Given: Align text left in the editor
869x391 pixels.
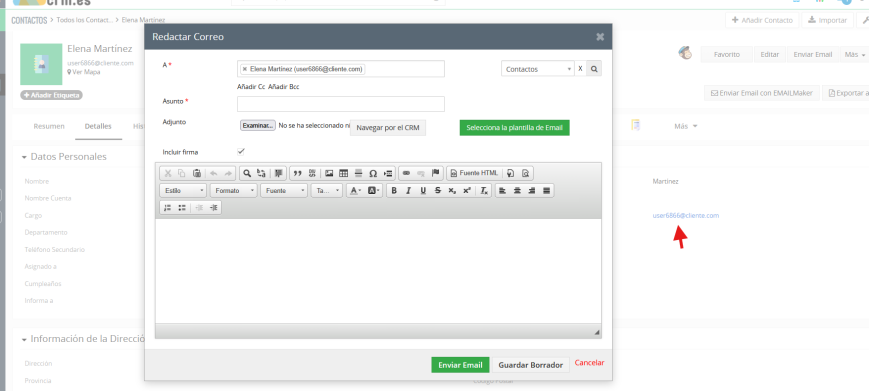Looking at the screenshot, I should click(503, 191).
